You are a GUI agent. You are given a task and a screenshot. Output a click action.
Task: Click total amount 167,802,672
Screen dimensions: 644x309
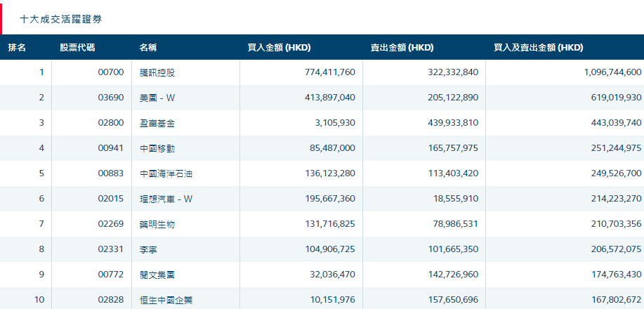coord(617,300)
